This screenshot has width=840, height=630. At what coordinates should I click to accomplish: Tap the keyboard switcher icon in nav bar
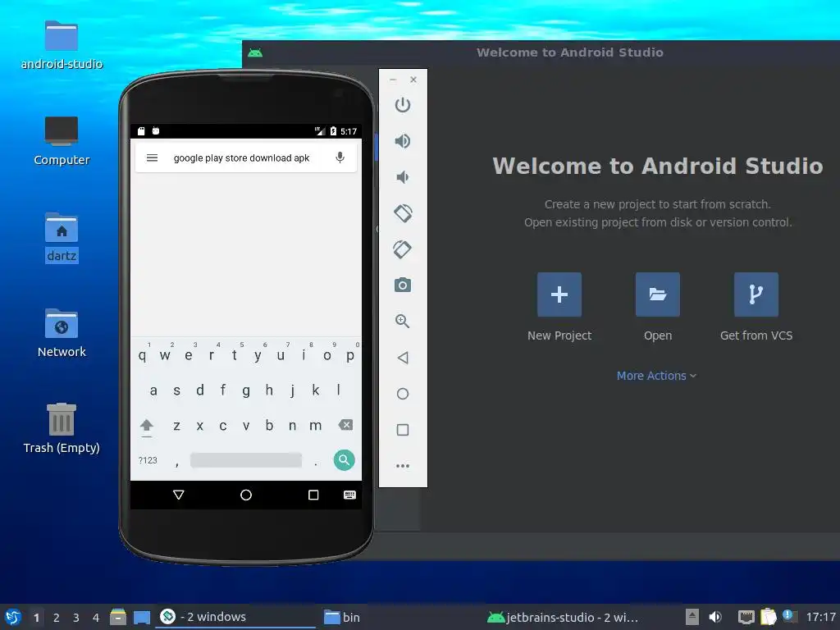(x=349, y=495)
